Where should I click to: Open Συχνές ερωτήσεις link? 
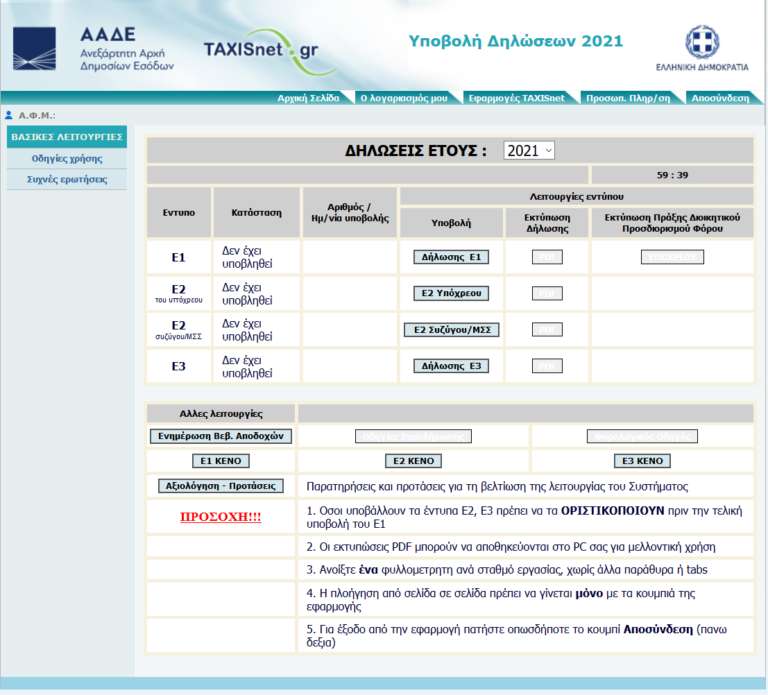pos(67,179)
